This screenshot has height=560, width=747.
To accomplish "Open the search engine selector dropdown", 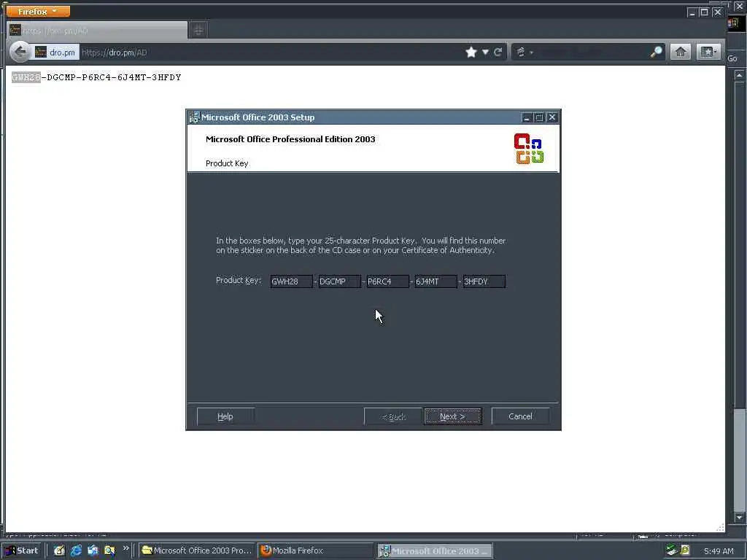I will point(525,52).
